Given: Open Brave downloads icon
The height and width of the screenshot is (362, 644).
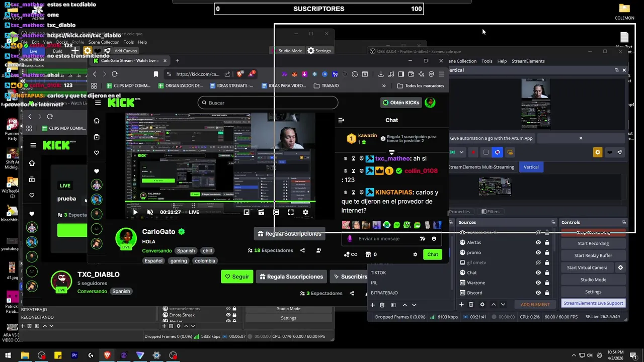Looking at the screenshot, I should (x=381, y=74).
